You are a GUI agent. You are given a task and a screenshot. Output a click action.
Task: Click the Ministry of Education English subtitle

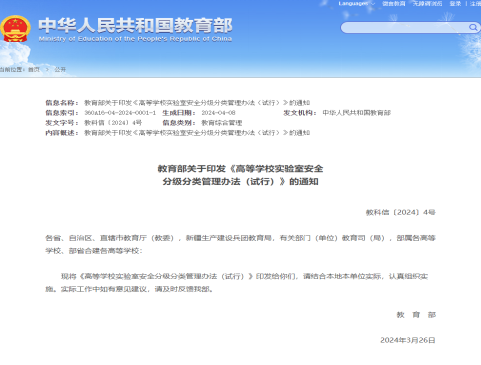point(135,39)
